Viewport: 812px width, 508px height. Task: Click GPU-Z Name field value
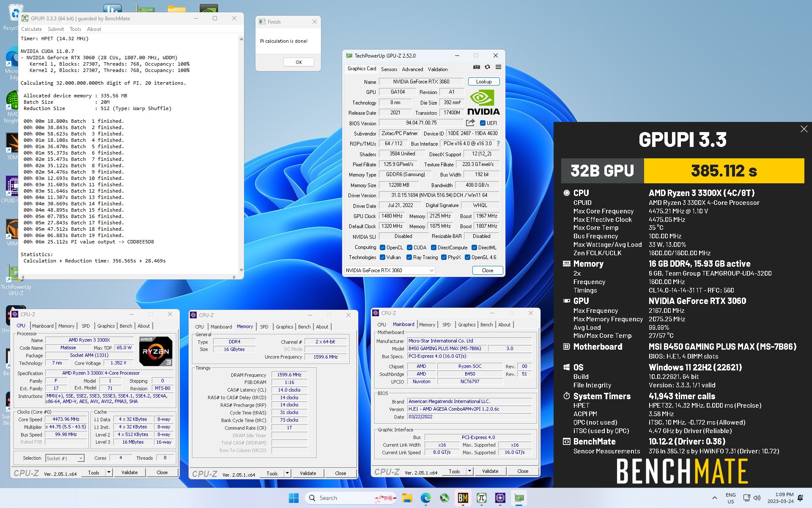click(421, 82)
